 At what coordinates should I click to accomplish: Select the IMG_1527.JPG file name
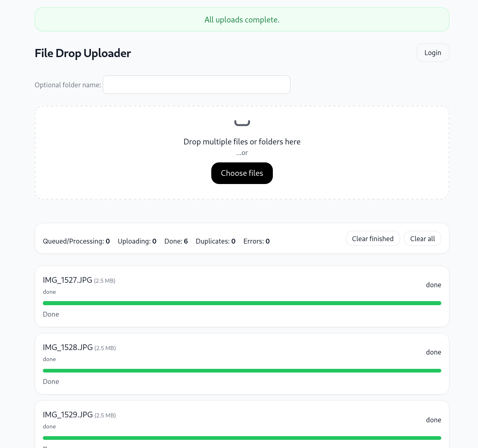pyautogui.click(x=67, y=280)
